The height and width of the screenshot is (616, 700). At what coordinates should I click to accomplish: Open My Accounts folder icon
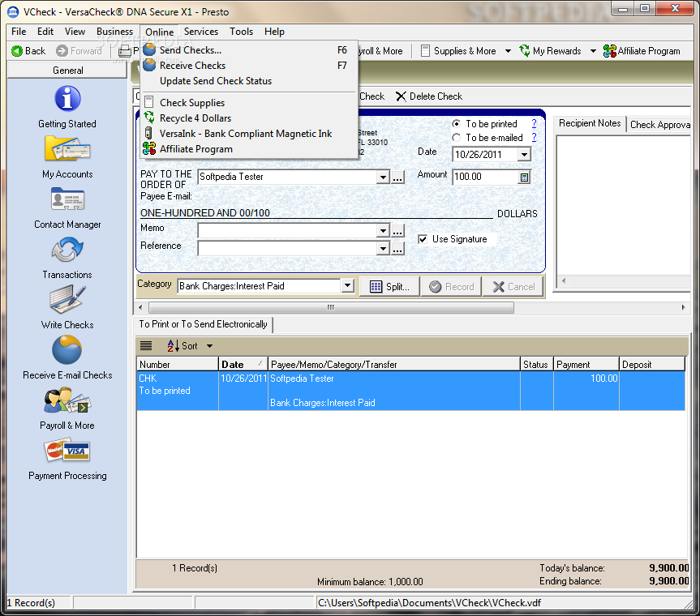tap(67, 149)
